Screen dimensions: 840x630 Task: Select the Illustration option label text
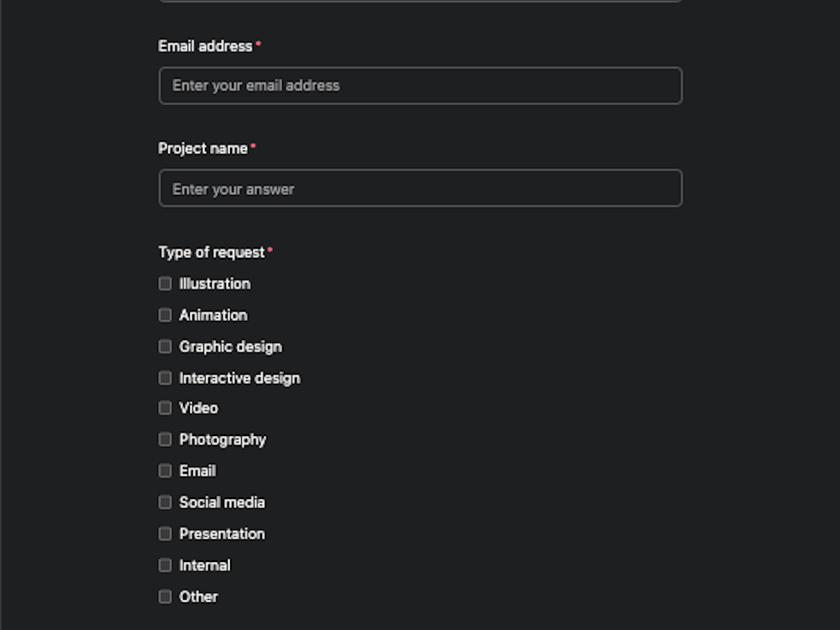click(213, 284)
